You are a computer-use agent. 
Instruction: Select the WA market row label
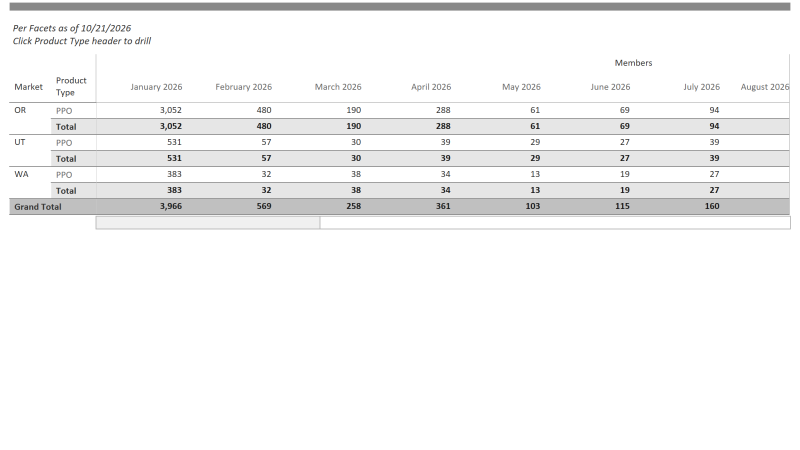coord(21,174)
